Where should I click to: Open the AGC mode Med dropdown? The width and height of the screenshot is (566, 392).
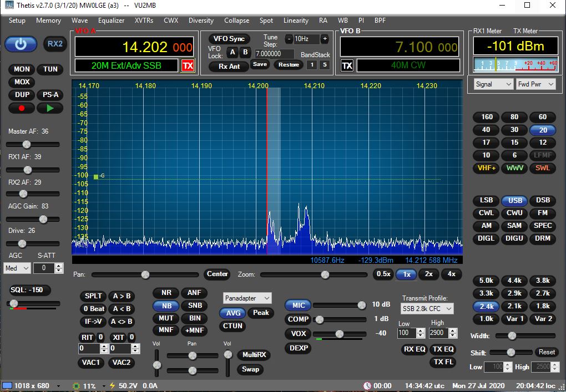click(x=17, y=268)
